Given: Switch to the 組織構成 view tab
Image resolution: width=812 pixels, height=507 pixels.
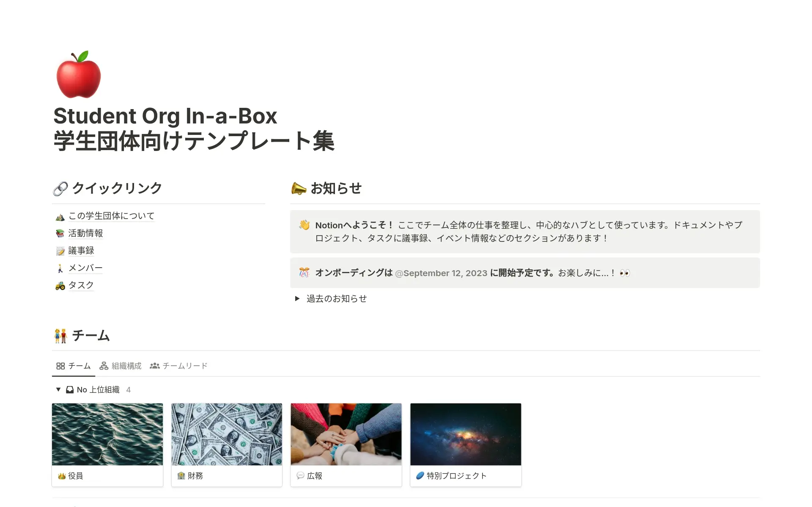Looking at the screenshot, I should click(121, 366).
